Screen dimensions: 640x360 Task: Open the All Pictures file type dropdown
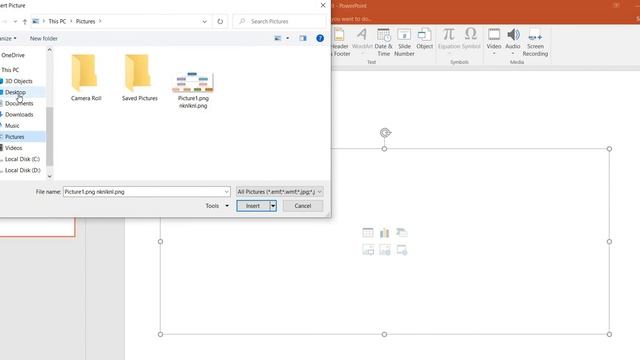pyautogui.click(x=279, y=191)
